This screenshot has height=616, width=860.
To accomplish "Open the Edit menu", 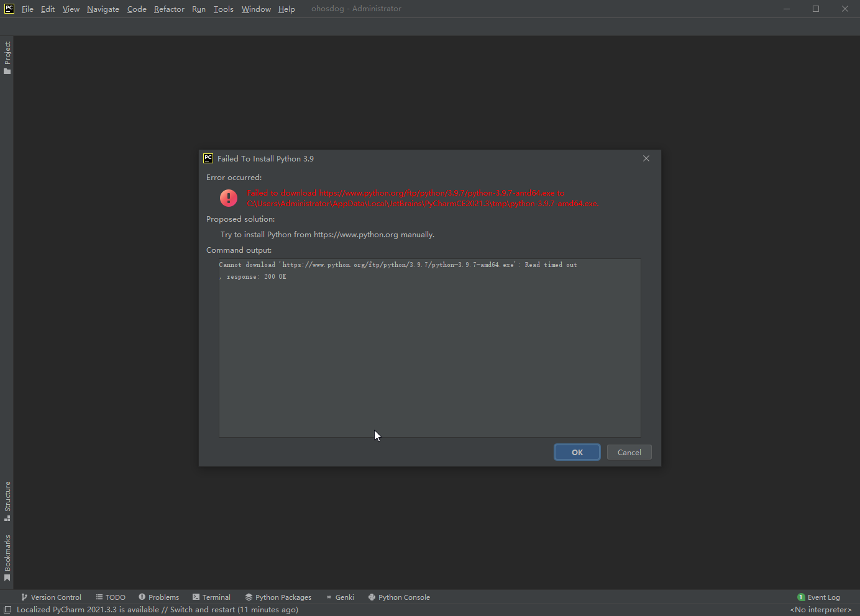I will (x=48, y=9).
